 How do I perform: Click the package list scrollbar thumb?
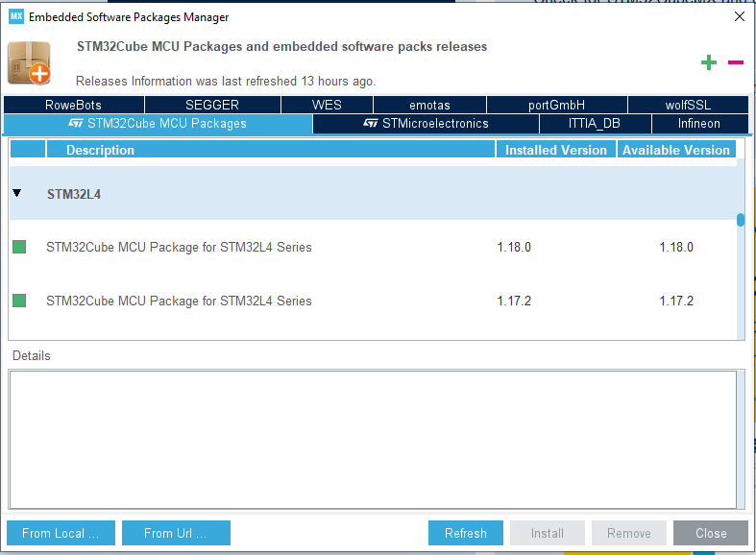[741, 220]
